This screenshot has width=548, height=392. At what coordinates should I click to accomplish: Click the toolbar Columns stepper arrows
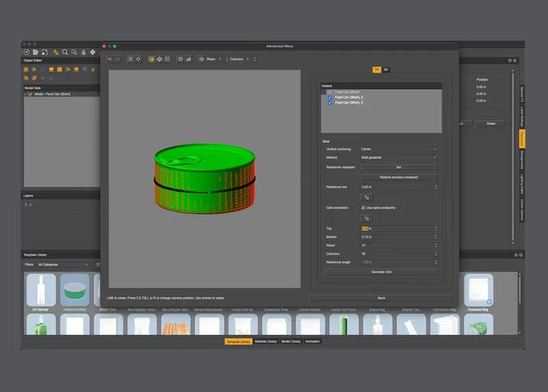click(x=254, y=59)
